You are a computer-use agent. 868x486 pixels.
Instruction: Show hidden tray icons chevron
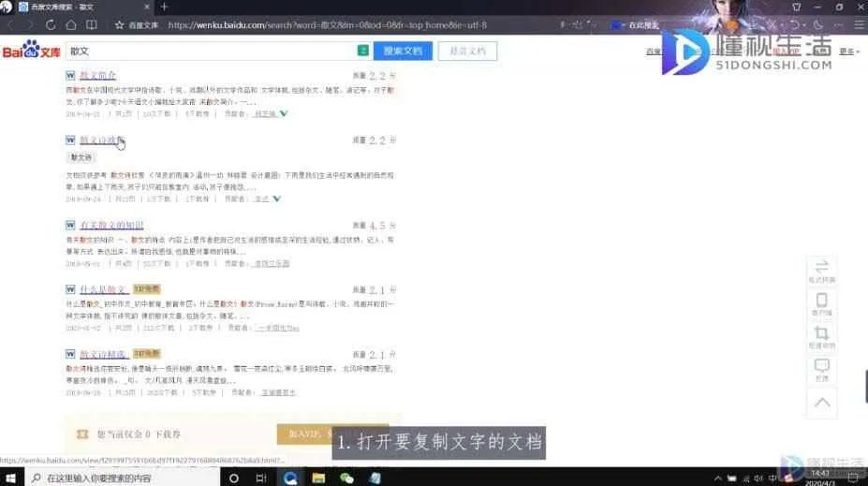point(718,478)
